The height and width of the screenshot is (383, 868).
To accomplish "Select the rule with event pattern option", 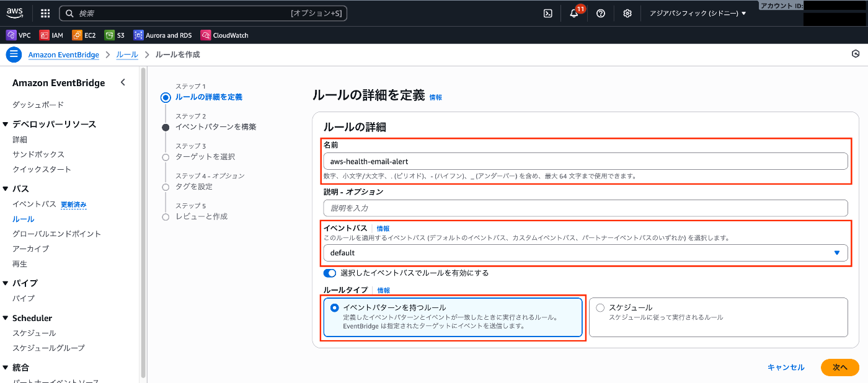I will coord(453,317).
